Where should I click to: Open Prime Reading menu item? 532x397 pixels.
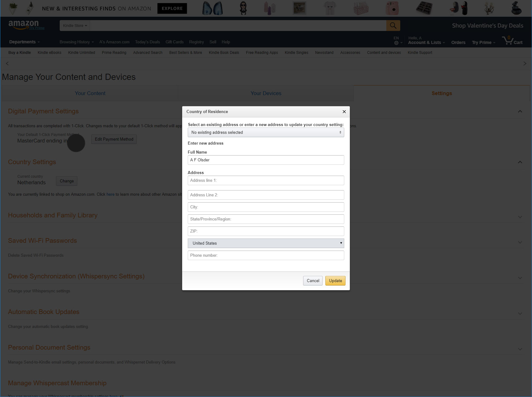(114, 53)
